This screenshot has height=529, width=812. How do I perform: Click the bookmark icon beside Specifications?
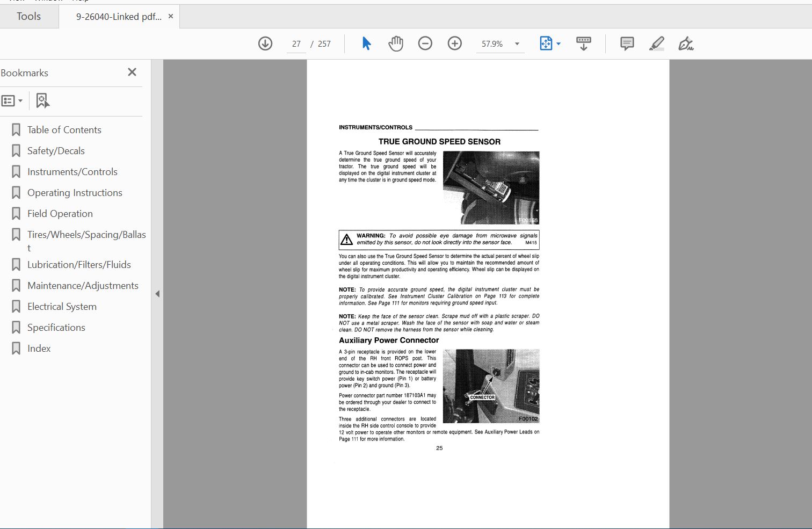point(16,328)
